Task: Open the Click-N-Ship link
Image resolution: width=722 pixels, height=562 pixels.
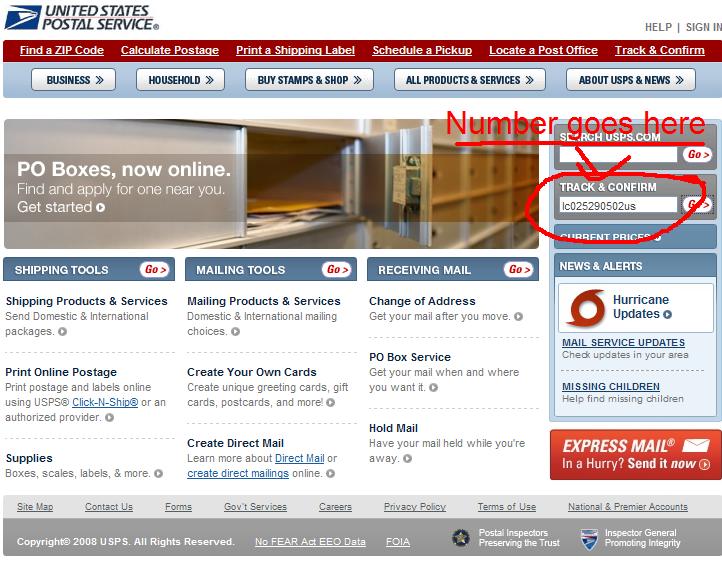Action: (x=105, y=402)
